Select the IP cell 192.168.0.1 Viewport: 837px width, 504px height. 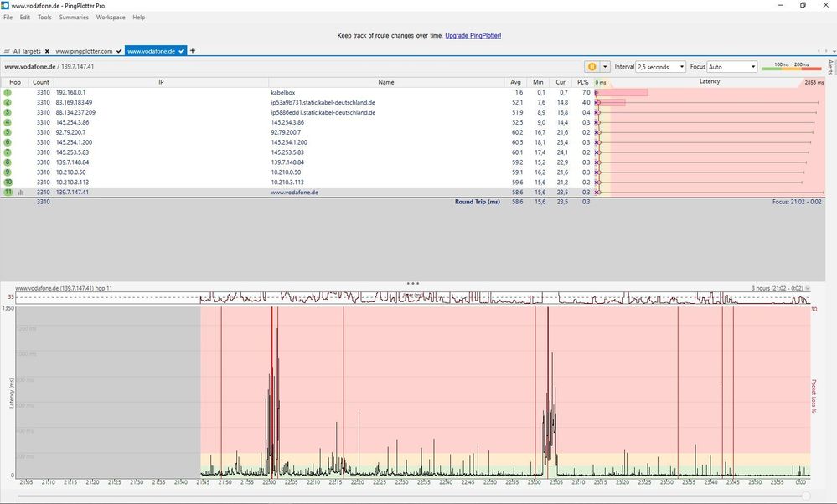pyautogui.click(x=70, y=92)
